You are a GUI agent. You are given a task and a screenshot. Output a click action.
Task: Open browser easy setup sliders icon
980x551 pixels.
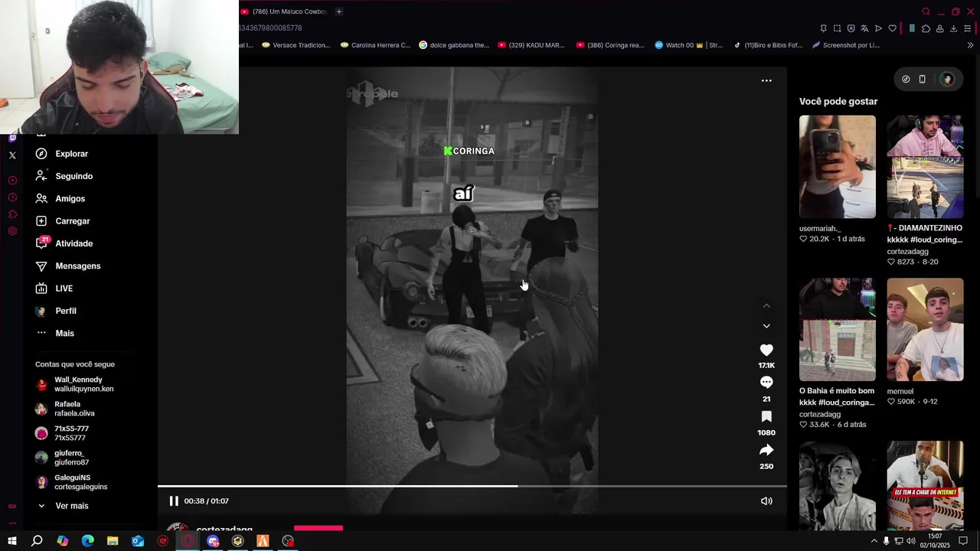tap(968, 28)
